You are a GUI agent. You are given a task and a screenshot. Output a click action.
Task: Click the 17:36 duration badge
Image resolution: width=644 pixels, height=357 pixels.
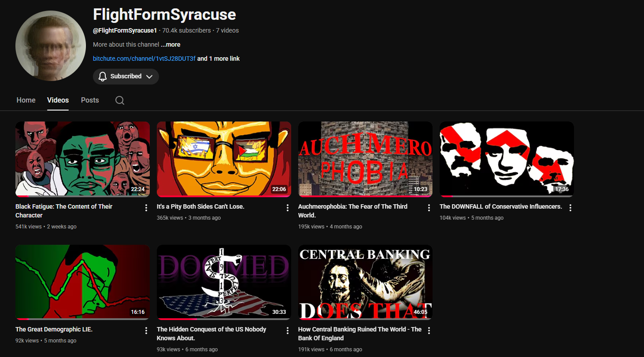pos(562,189)
